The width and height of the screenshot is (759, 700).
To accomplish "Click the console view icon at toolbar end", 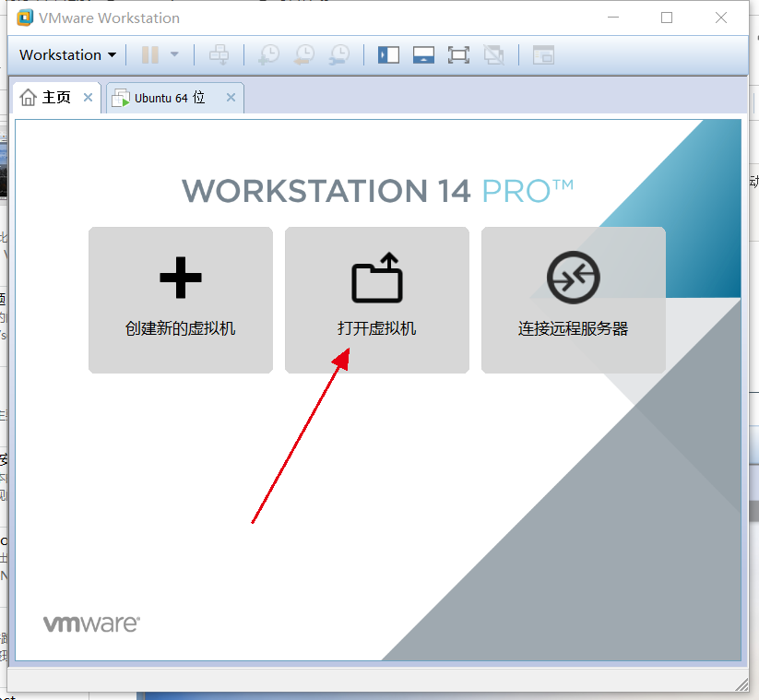I will point(543,54).
